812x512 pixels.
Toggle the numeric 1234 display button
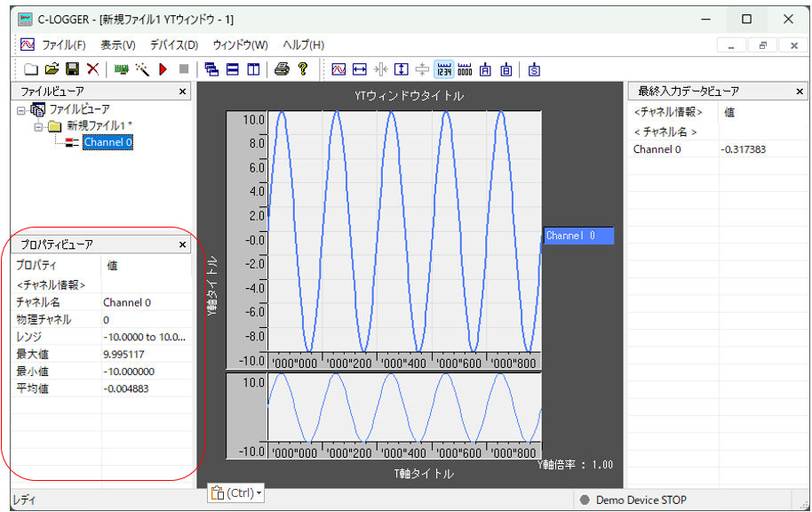(x=443, y=69)
